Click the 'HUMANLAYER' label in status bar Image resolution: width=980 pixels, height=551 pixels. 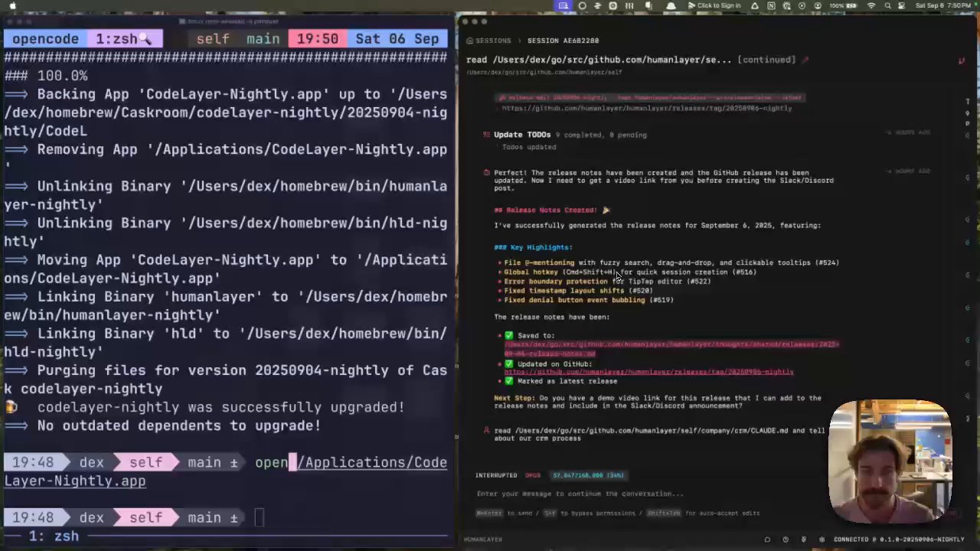click(x=483, y=540)
